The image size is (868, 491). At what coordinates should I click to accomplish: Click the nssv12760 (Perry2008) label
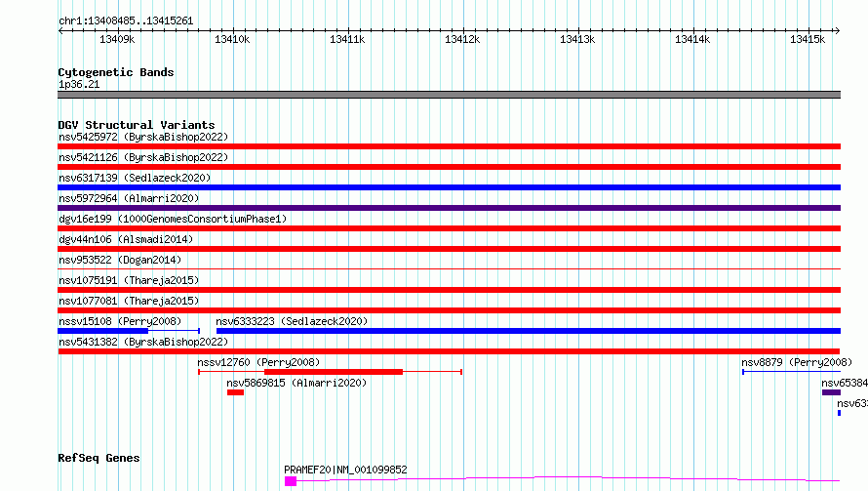click(x=258, y=362)
